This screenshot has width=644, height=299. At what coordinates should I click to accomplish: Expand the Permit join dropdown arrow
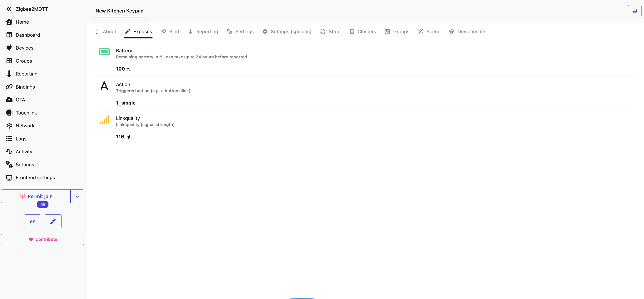(77, 196)
